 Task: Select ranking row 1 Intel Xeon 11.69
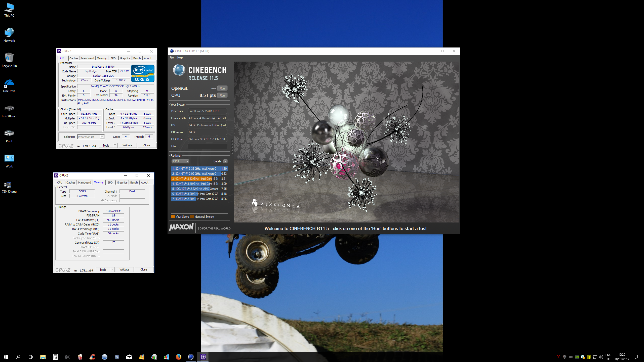coord(199,169)
